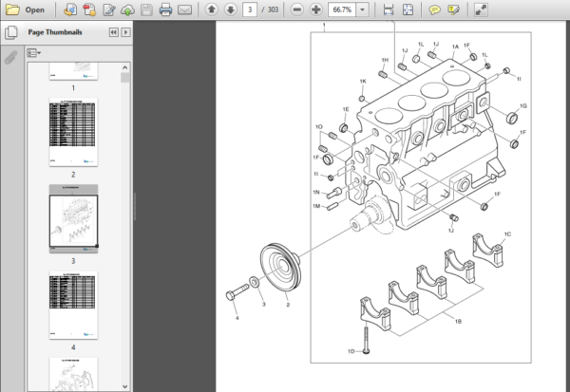Collapse the thumbnails panel with double-left arrows
Screen dimensions: 570x392
point(113,32)
